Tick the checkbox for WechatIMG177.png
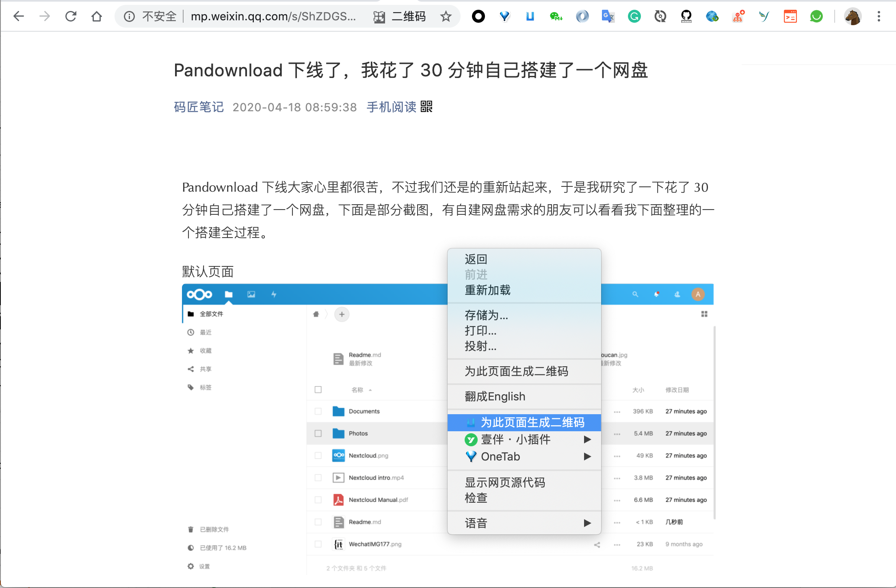Screen dimensions: 896x588 coord(318,544)
